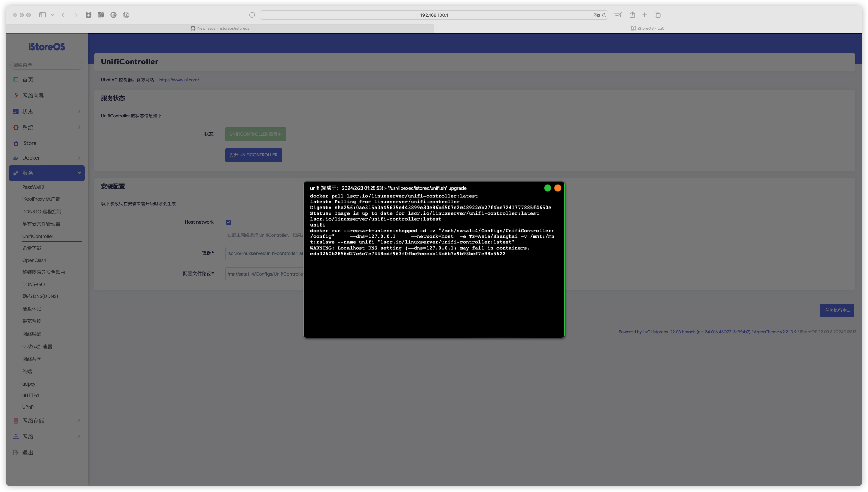Select OpenClash in services submenu
The width and height of the screenshot is (868, 492).
(x=34, y=260)
